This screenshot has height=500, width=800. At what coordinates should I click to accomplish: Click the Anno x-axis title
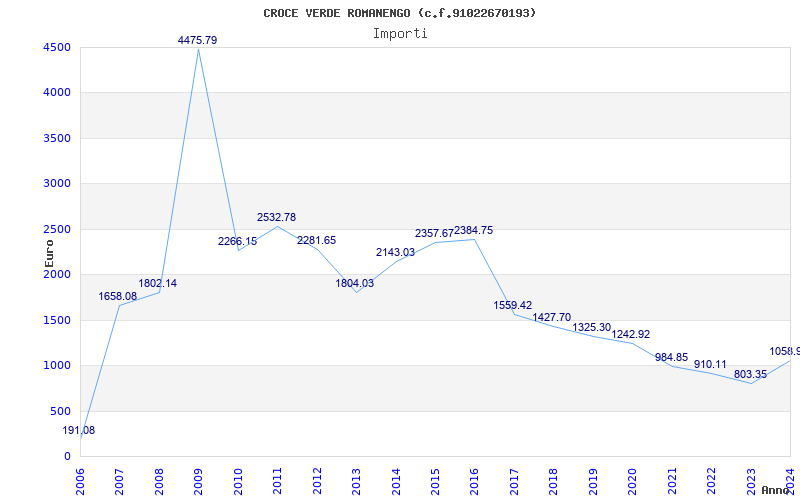tap(776, 490)
